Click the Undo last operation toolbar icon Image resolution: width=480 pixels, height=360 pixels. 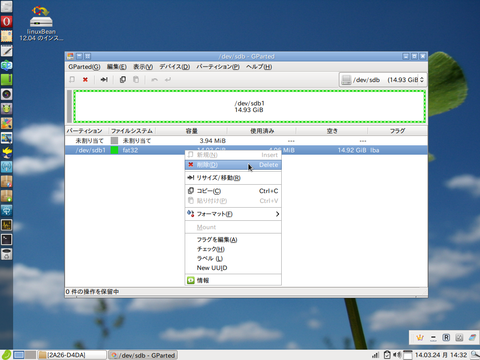tap(154, 80)
